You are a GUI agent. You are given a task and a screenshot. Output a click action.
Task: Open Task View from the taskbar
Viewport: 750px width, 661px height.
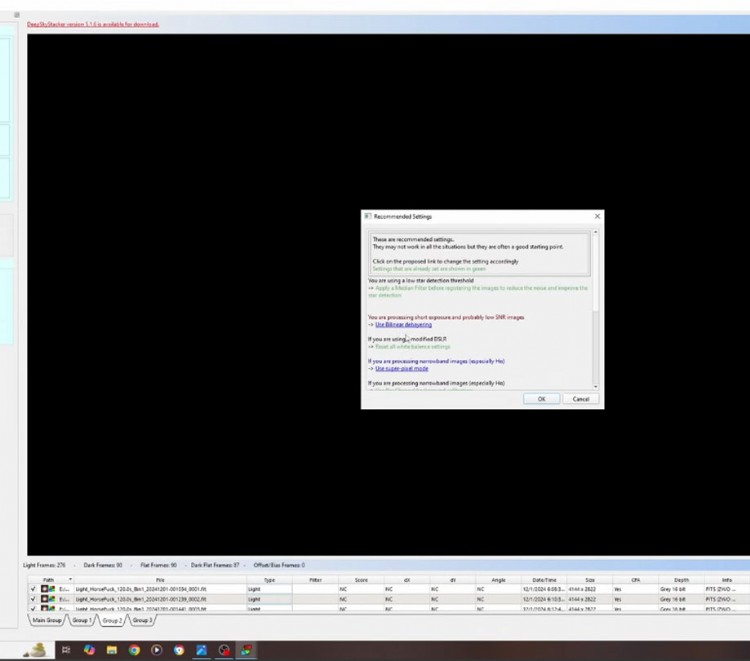(66, 649)
